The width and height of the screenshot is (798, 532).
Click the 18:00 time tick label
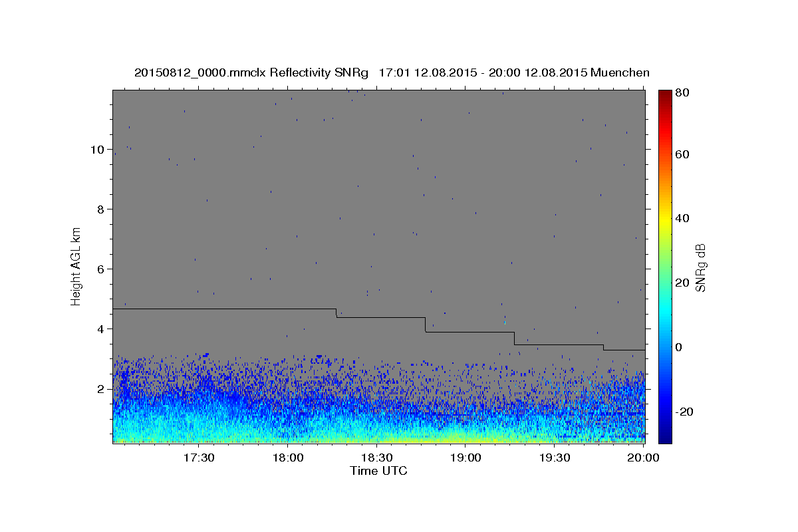288,458
